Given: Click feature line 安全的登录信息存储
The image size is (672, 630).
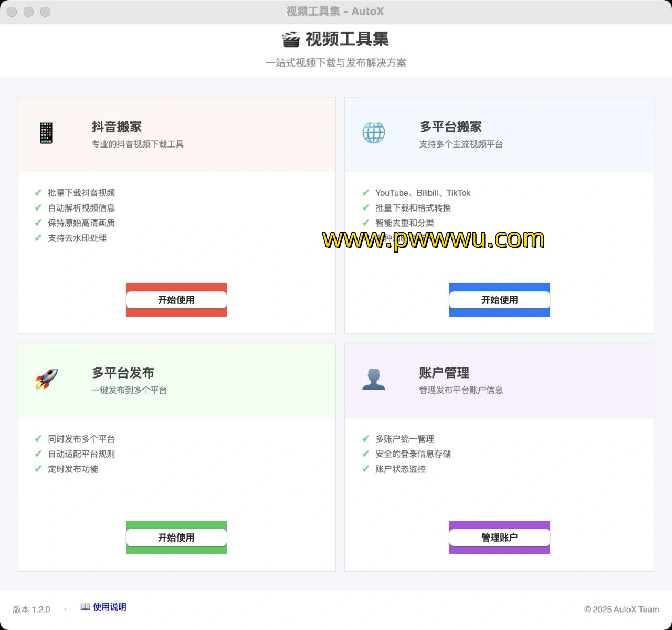Looking at the screenshot, I should coord(413,454).
